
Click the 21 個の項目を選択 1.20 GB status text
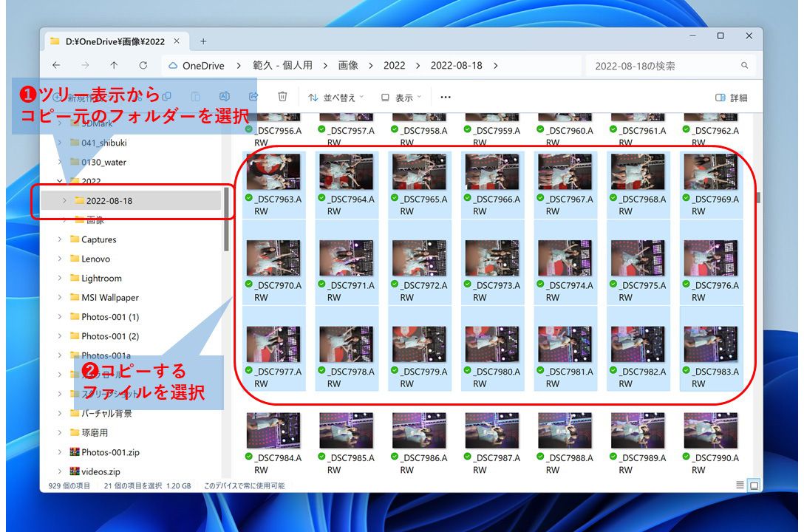(147, 485)
